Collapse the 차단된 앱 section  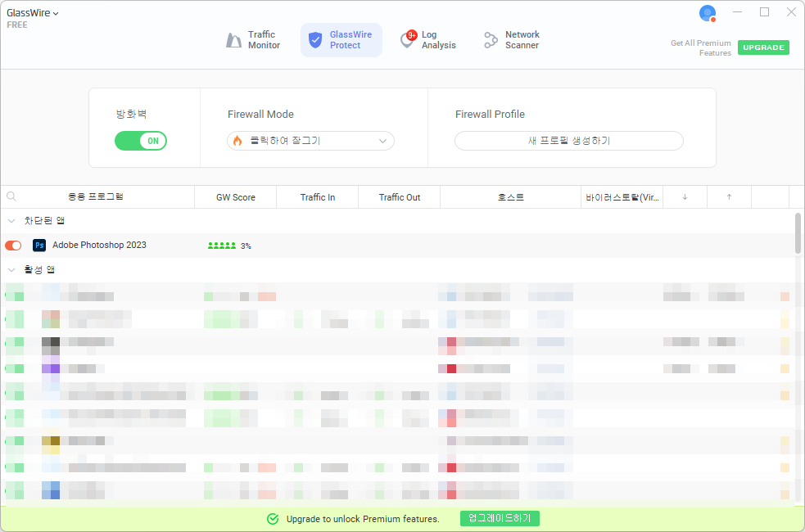point(11,221)
